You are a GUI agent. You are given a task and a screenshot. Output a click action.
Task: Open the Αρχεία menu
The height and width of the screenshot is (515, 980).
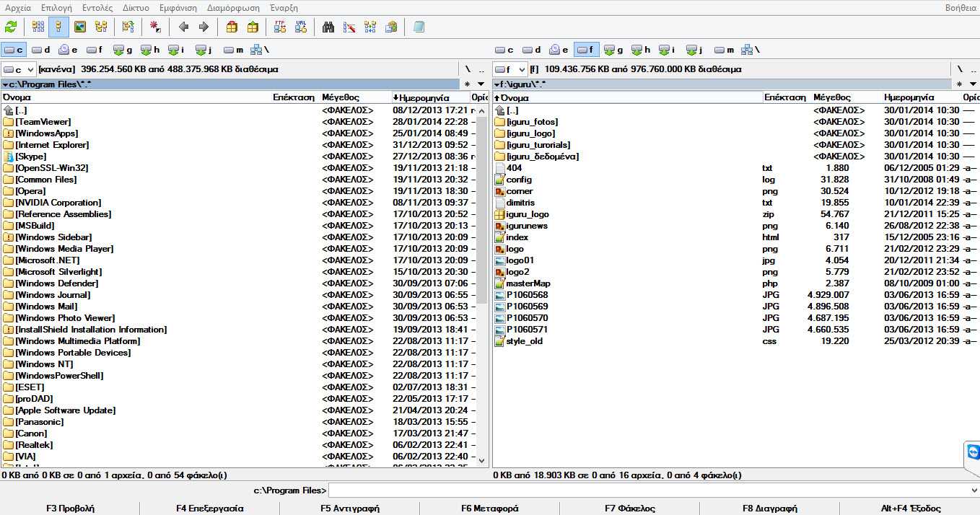point(18,7)
